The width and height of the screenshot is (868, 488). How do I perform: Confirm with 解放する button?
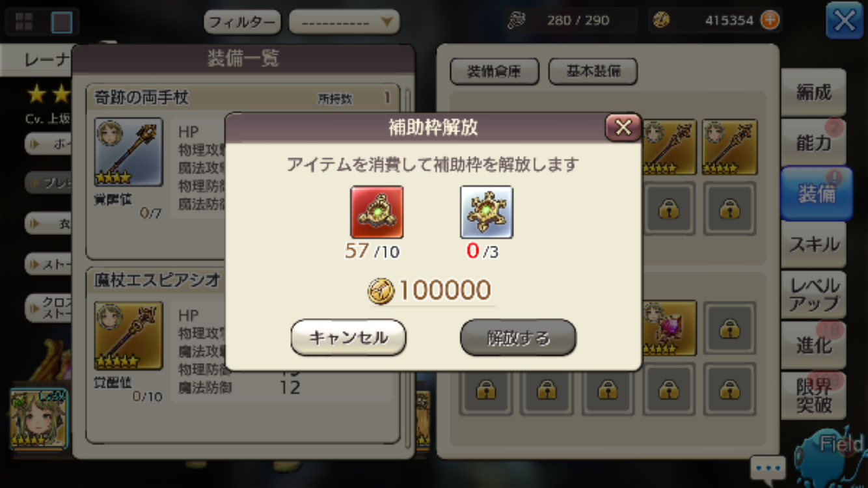518,337
